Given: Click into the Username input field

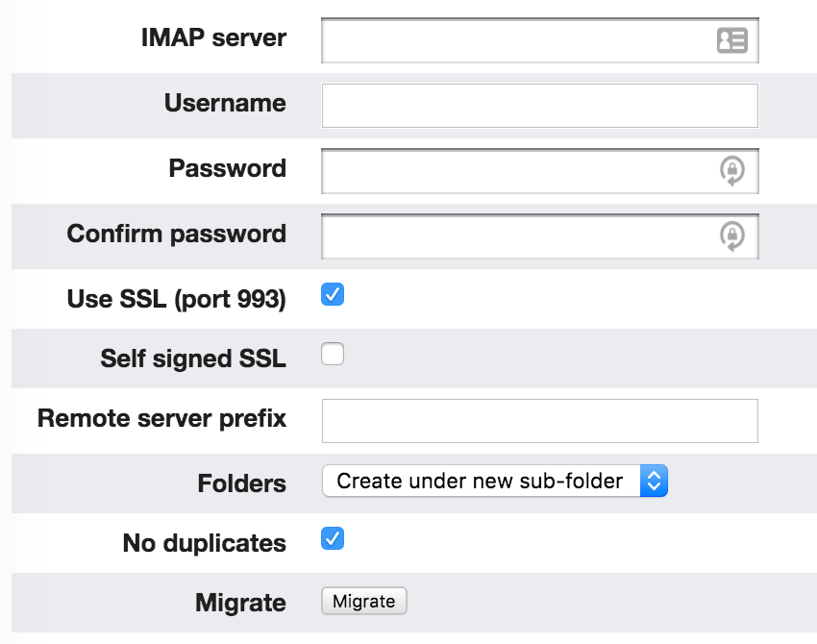Looking at the screenshot, I should point(540,106).
